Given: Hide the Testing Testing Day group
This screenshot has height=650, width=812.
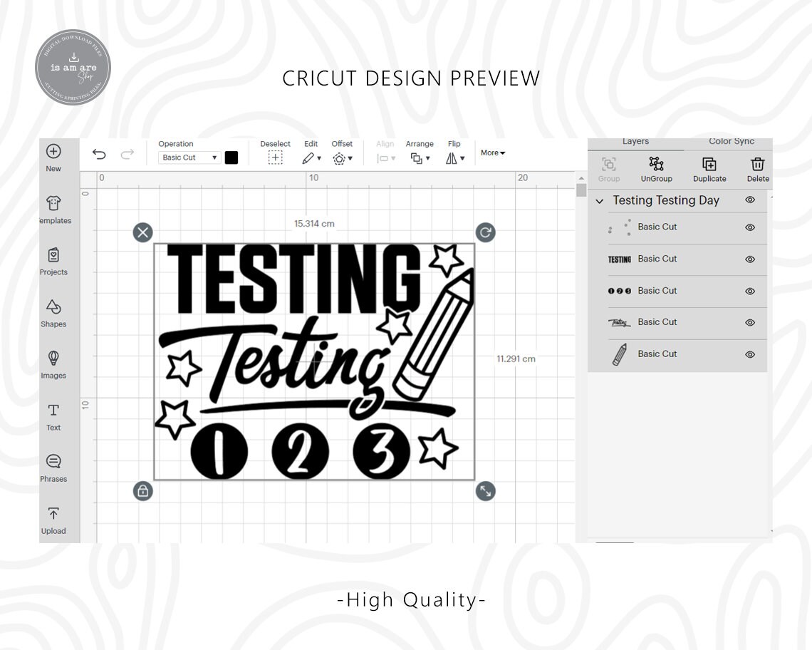Looking at the screenshot, I should (750, 200).
